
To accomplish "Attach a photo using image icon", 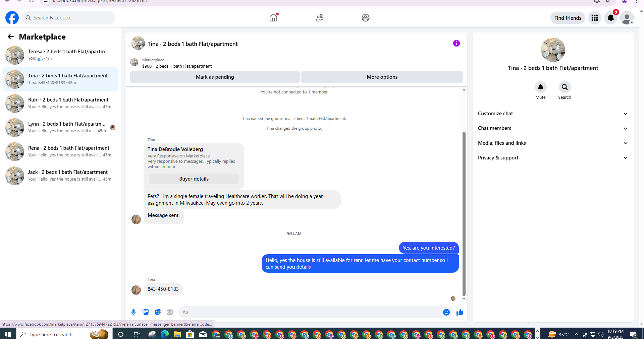I will tap(146, 312).
